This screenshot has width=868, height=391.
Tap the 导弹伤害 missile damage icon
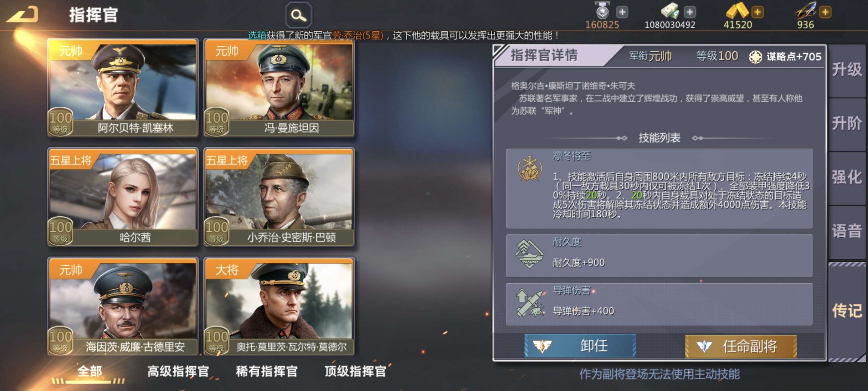(530, 303)
